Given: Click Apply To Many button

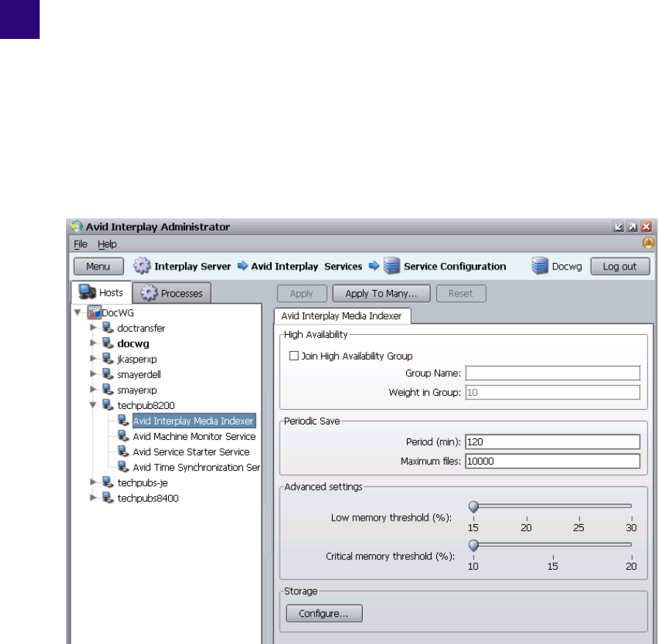Looking at the screenshot, I should (x=381, y=293).
